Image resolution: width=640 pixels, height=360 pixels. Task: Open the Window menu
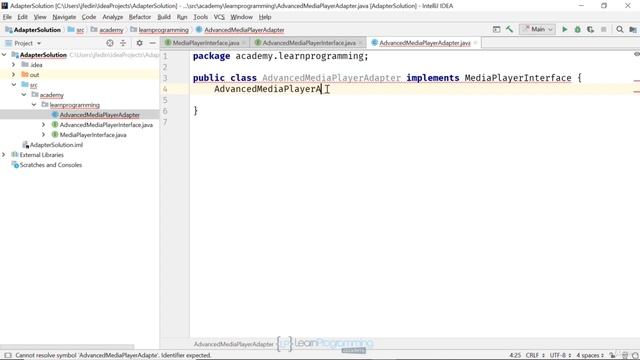(x=241, y=17)
